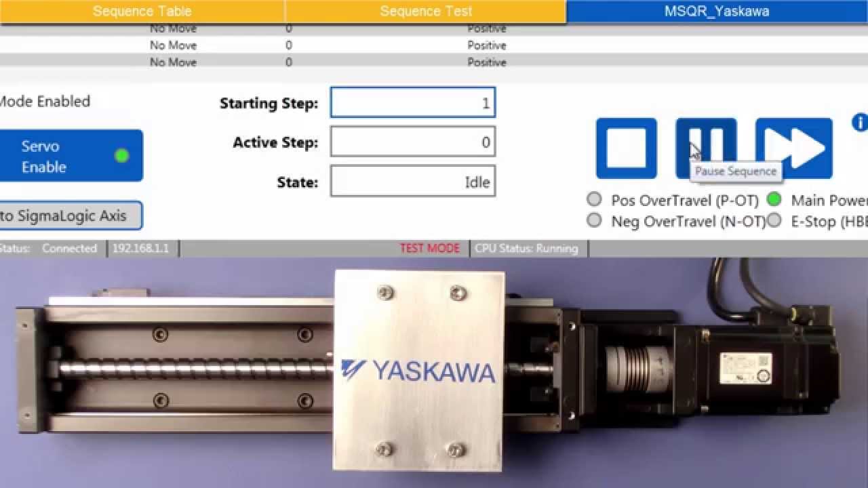Switch to the Sequence Table tab
The image size is (868, 488).
(142, 11)
